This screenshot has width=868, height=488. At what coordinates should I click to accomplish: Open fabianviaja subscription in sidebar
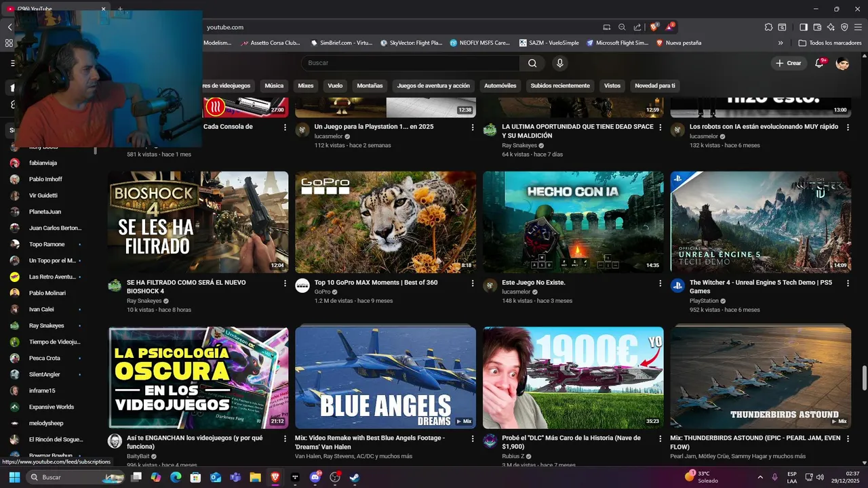[44, 163]
